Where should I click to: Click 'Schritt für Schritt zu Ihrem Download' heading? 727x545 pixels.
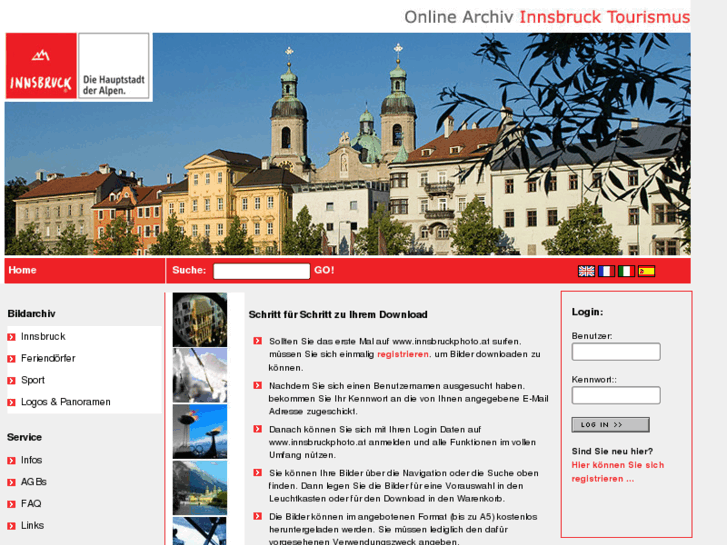(x=338, y=314)
